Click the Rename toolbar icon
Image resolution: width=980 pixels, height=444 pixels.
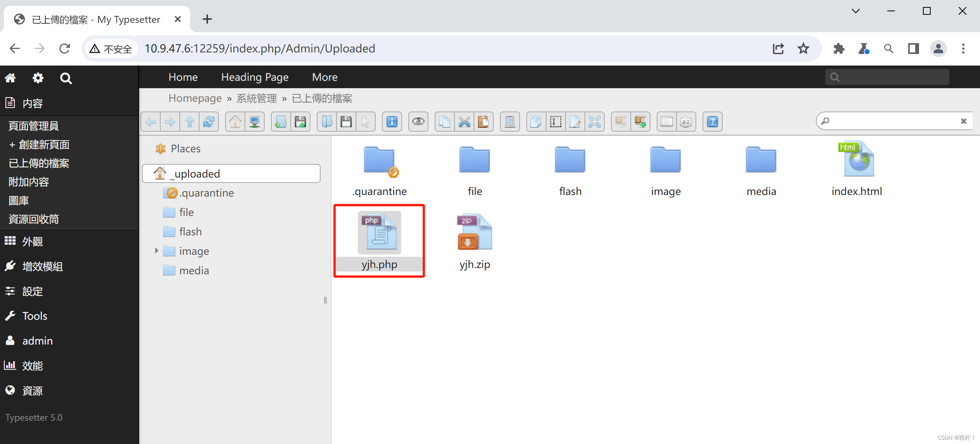point(556,122)
